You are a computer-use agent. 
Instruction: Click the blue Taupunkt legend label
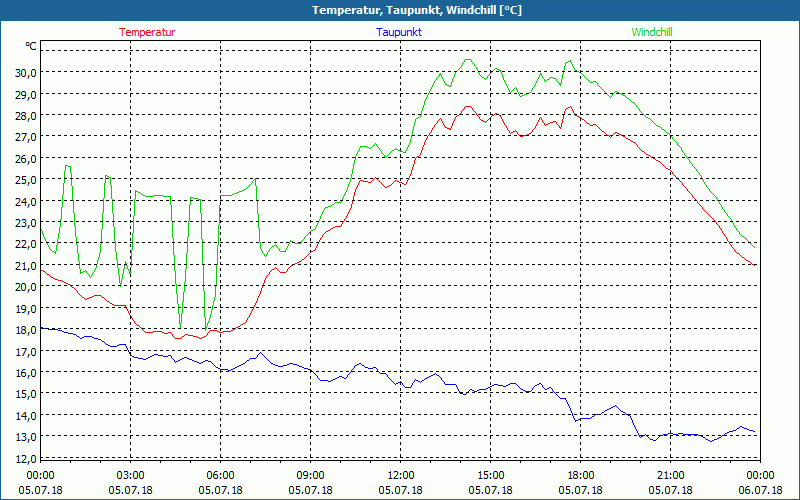click(399, 32)
